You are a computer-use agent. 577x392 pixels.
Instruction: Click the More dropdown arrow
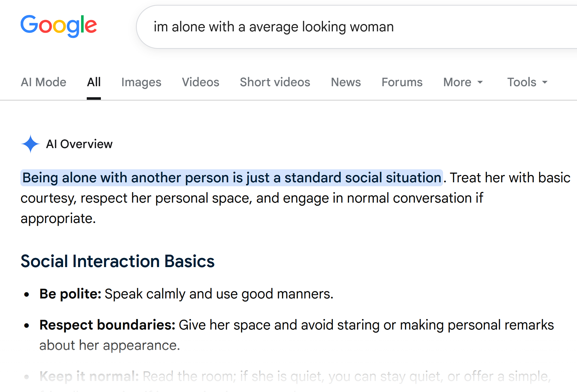[480, 83]
